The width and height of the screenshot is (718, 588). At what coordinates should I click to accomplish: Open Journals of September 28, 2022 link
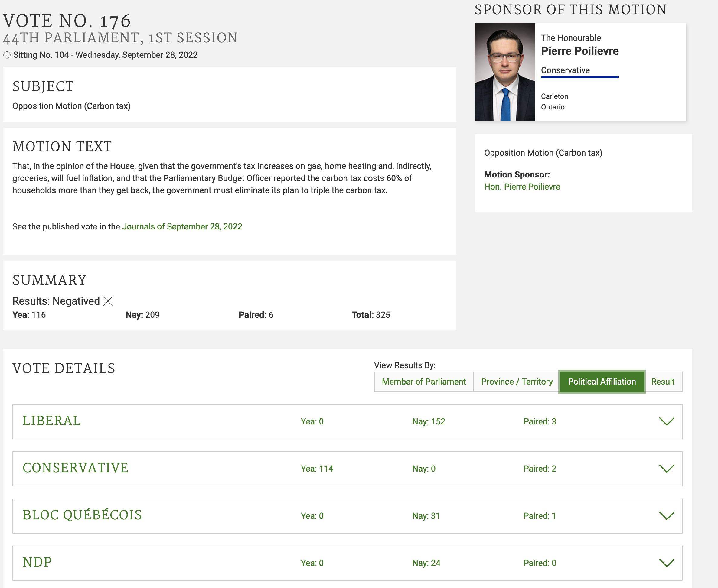182,227
